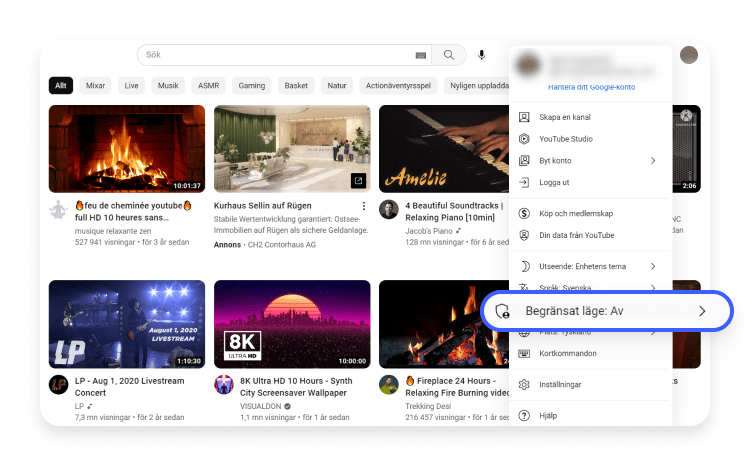The image size is (750, 466).
Task: Open three-dot menu on Kurhaus Sellin ad
Action: 364,206
